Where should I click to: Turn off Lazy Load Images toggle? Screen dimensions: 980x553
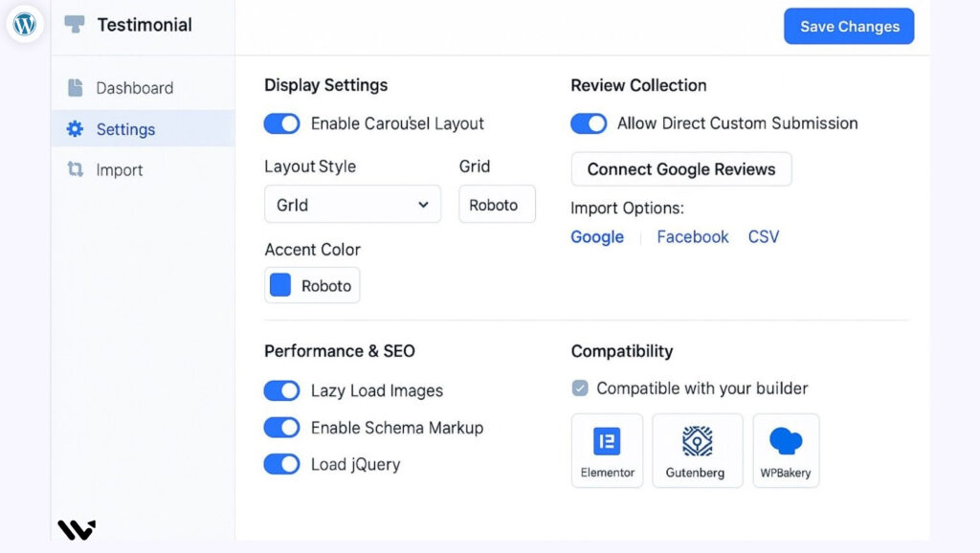click(x=282, y=390)
